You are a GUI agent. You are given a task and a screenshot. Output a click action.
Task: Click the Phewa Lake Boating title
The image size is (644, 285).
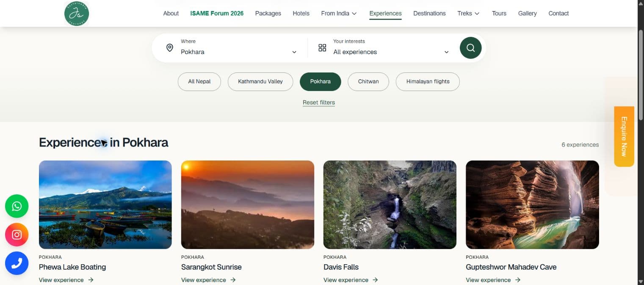[72, 267]
